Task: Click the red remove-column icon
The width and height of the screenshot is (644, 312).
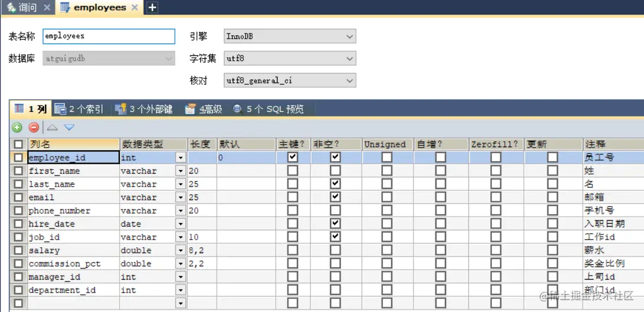Action: pos(34,127)
